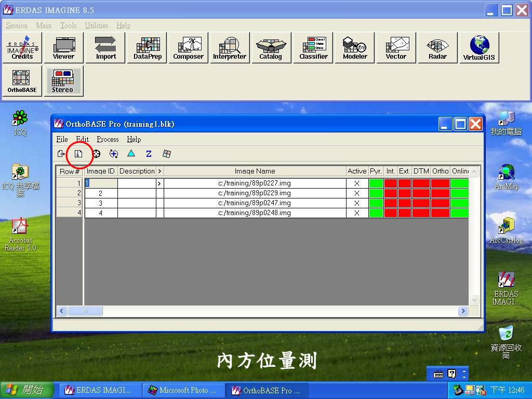The width and height of the screenshot is (532, 399).
Task: Select the ArcCatalog desktop shortcut
Action: tap(506, 231)
